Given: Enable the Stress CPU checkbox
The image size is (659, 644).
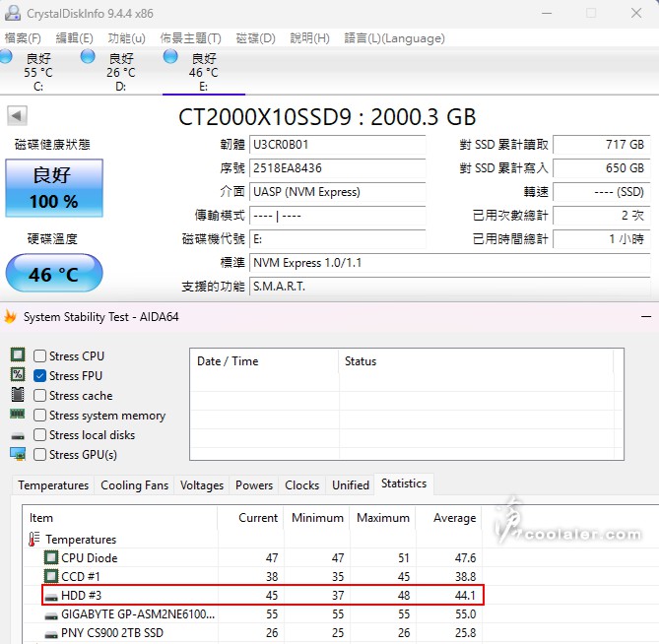Looking at the screenshot, I should 40,355.
